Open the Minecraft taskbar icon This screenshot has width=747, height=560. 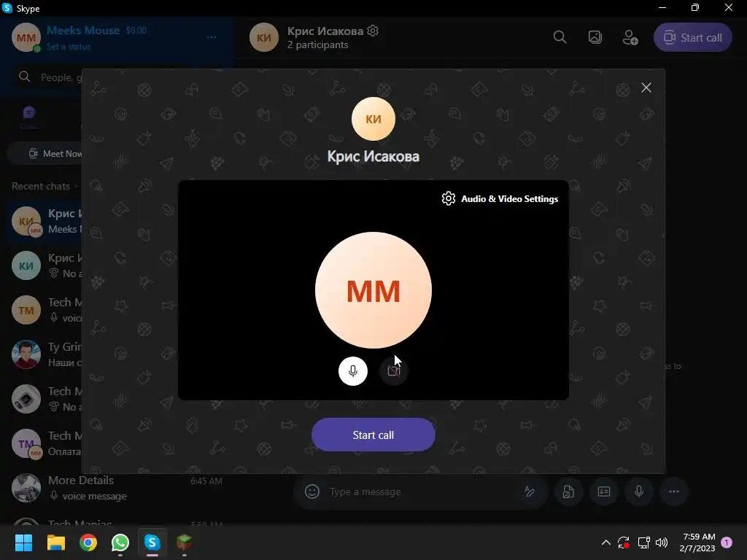point(185,542)
